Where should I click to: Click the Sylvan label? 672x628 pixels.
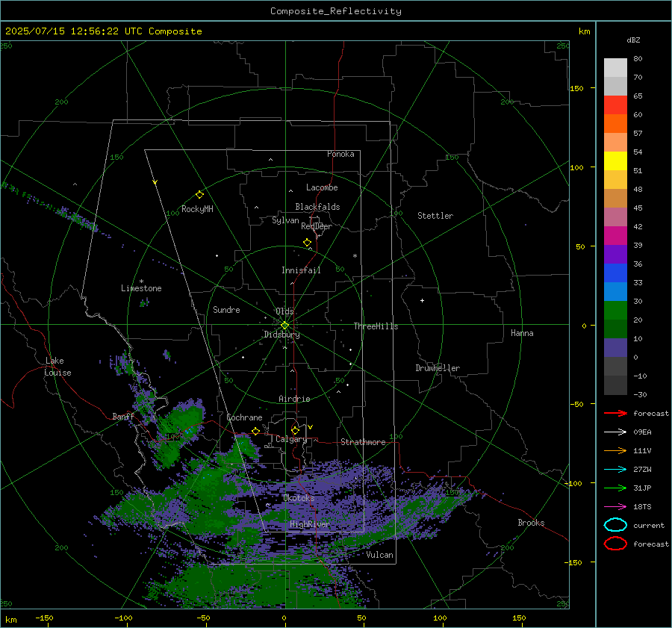point(285,220)
